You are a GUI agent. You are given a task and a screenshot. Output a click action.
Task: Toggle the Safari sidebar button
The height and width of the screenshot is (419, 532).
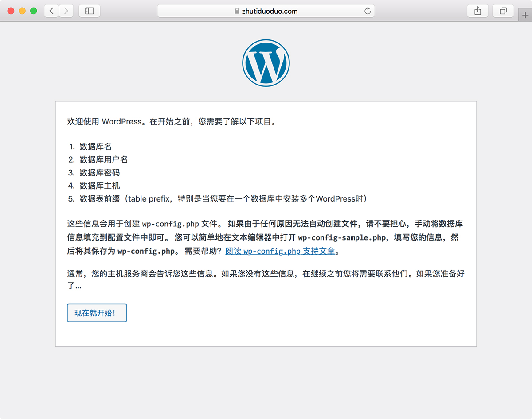coord(90,11)
